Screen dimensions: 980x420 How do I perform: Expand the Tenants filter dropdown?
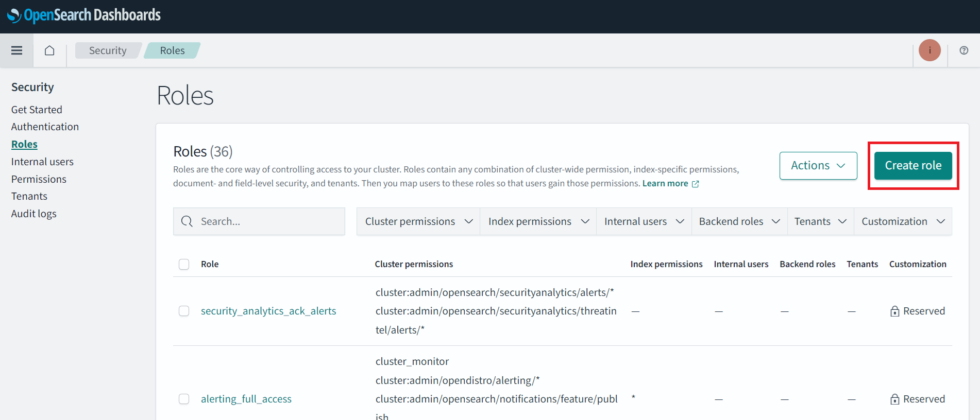(x=820, y=221)
